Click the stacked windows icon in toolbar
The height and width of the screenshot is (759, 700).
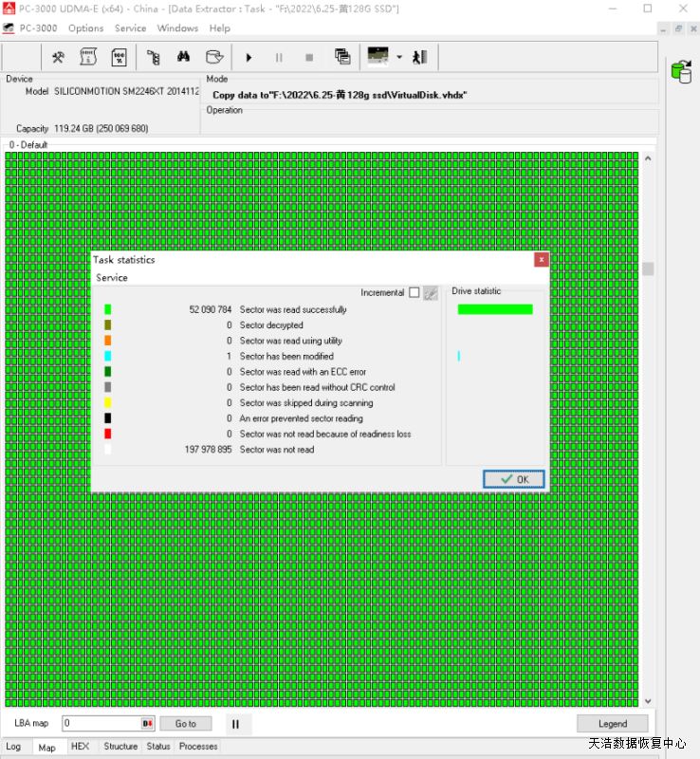(x=342, y=57)
